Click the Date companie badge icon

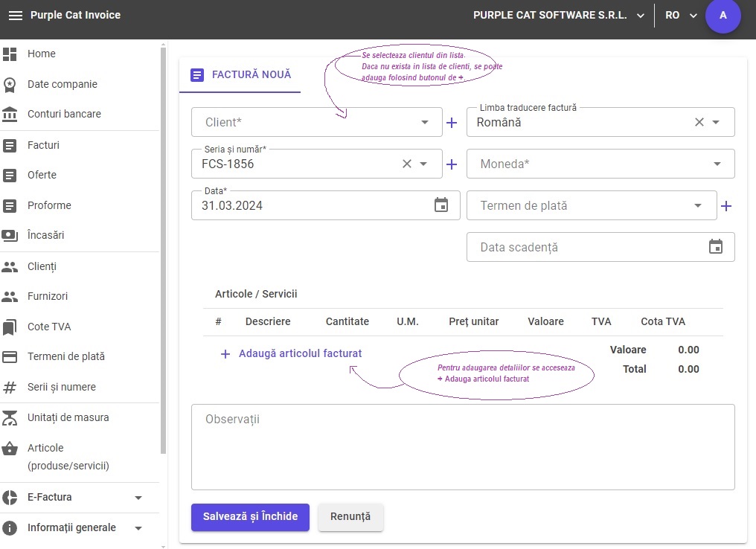[x=10, y=84]
